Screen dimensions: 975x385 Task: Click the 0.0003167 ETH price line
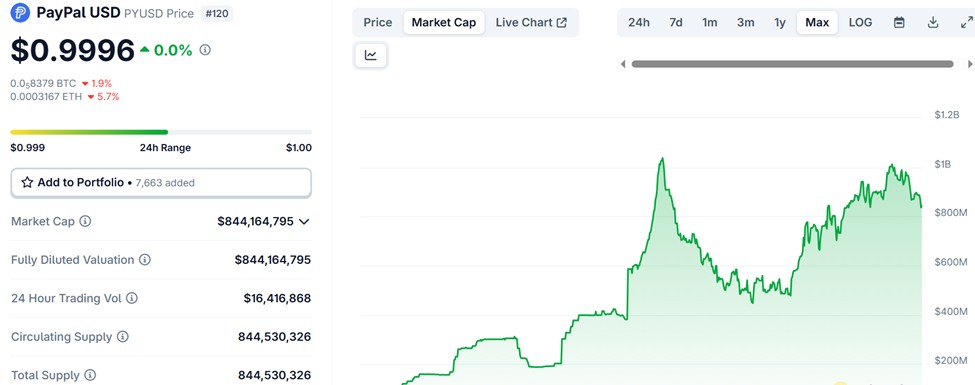click(65, 96)
